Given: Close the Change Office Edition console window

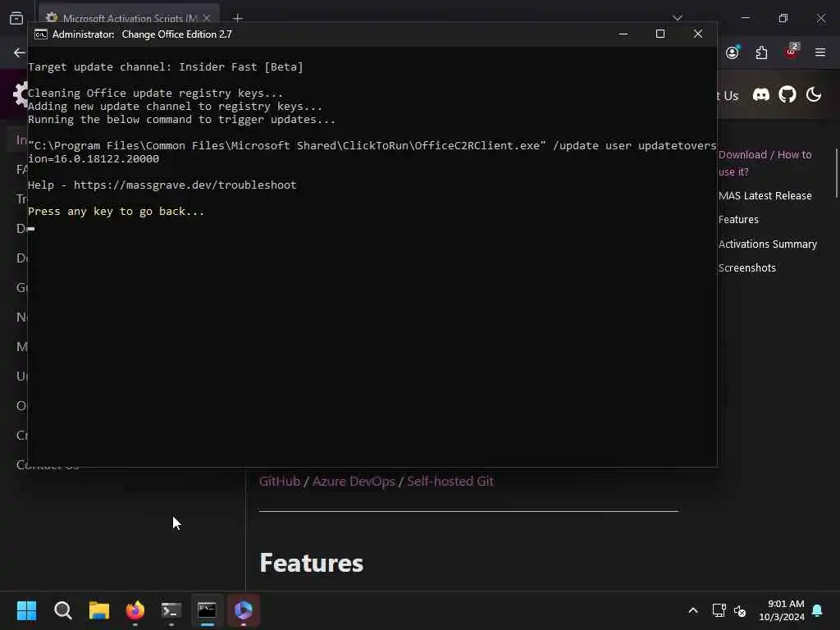Looking at the screenshot, I should pyautogui.click(x=697, y=34).
